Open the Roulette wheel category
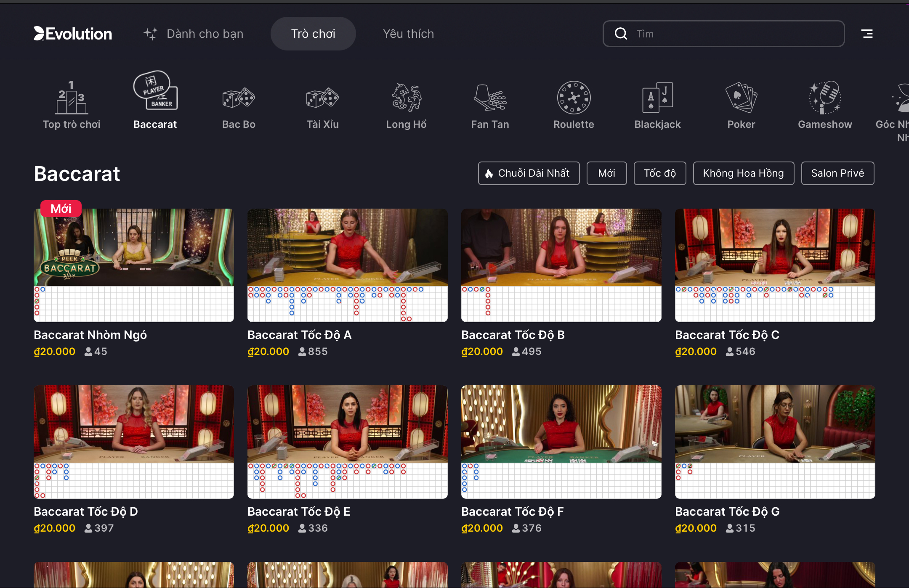Viewport: 909px width, 588px height. pos(574,98)
